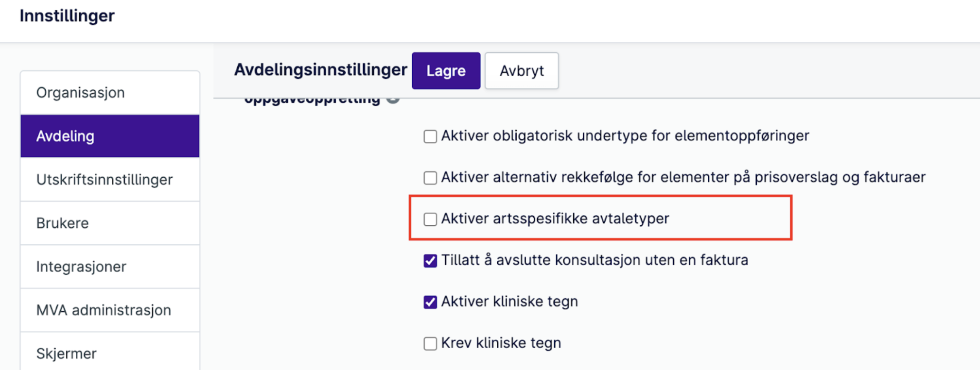Check the Aktiver artsspesifikke avtaletyper box

click(x=430, y=219)
